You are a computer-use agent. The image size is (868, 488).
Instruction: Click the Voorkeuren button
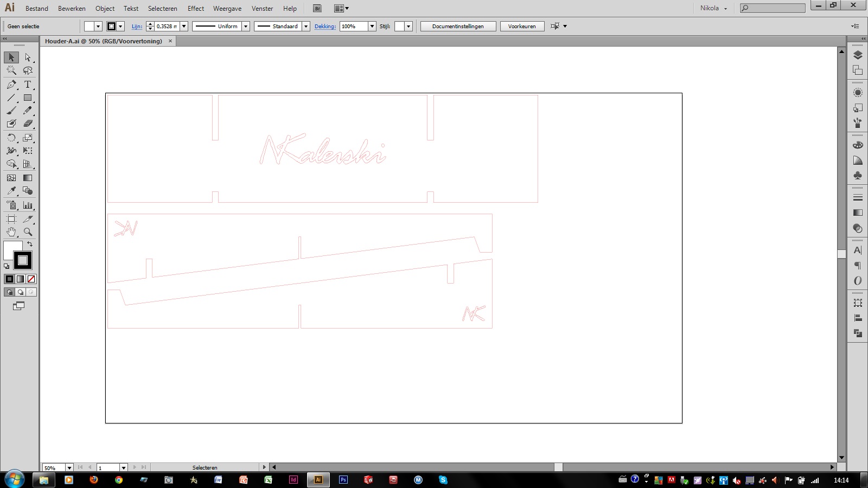(522, 26)
